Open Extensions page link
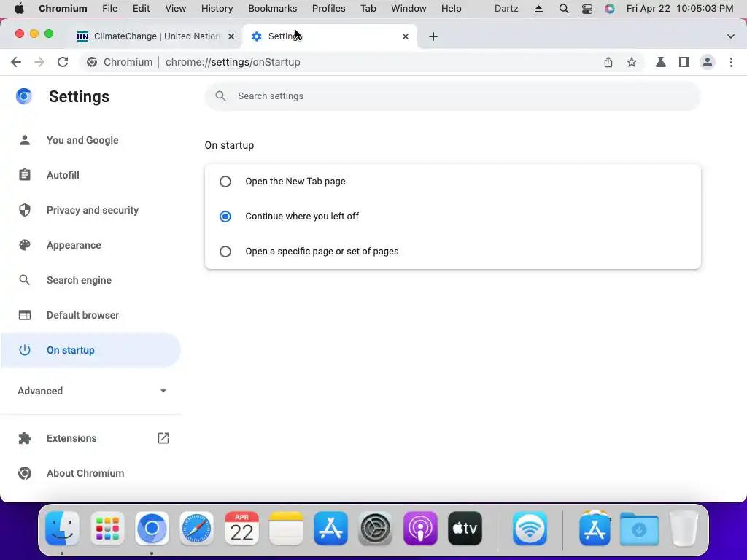 90,438
